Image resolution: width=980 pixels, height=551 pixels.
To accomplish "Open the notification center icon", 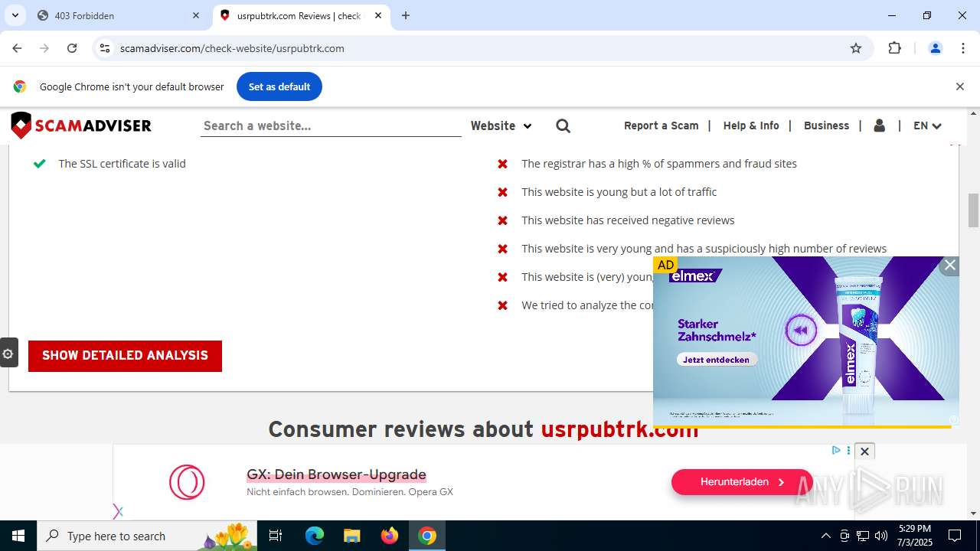I will [x=955, y=536].
